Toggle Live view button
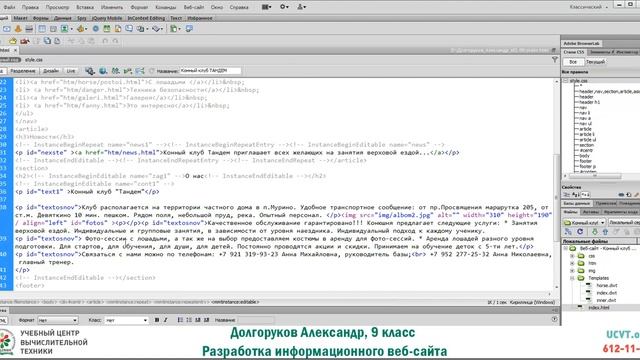Screen dimensions: 640x360 pos(71,71)
